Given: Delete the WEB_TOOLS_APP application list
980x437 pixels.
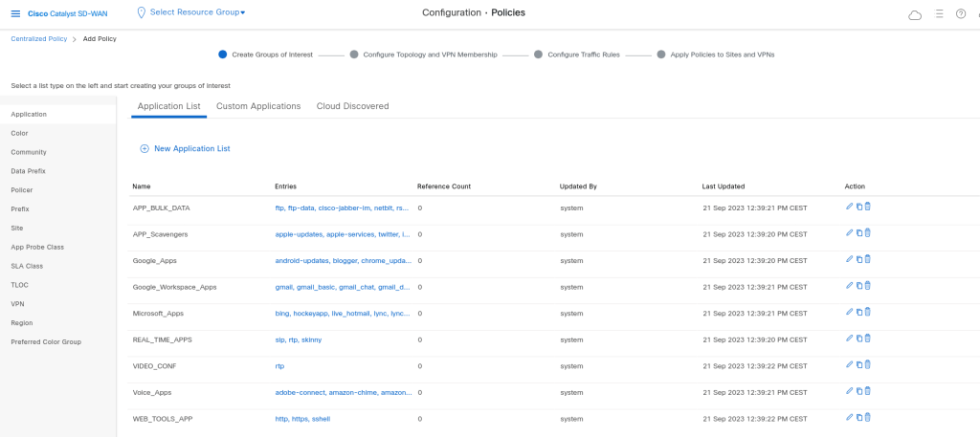Looking at the screenshot, I should click(x=868, y=417).
